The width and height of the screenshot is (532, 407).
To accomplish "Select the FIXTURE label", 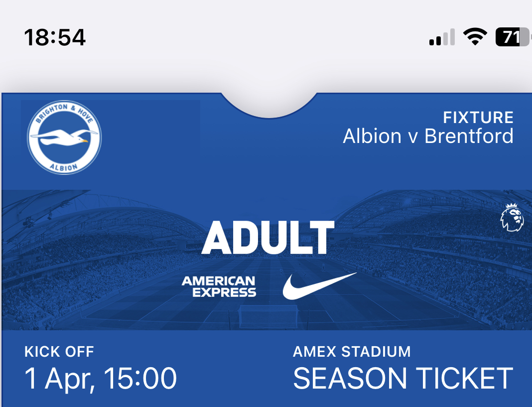I will pyautogui.click(x=478, y=118).
